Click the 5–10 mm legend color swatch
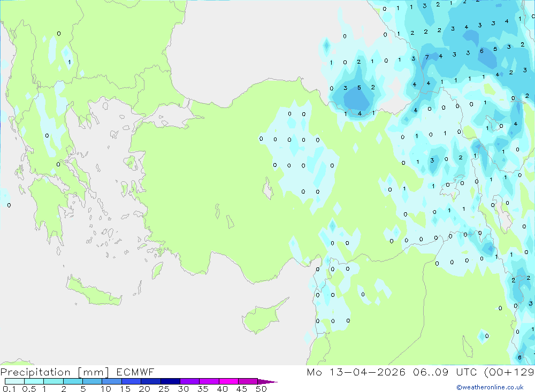 click(x=92, y=381)
